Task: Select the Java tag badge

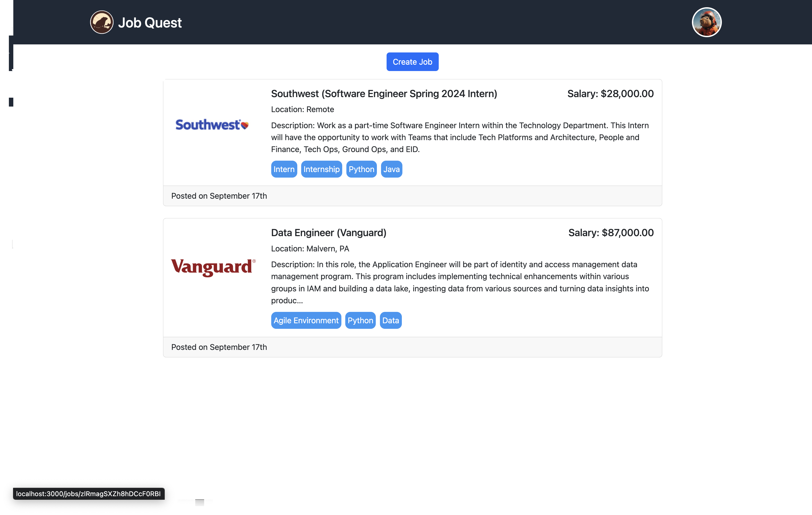Action: click(391, 170)
